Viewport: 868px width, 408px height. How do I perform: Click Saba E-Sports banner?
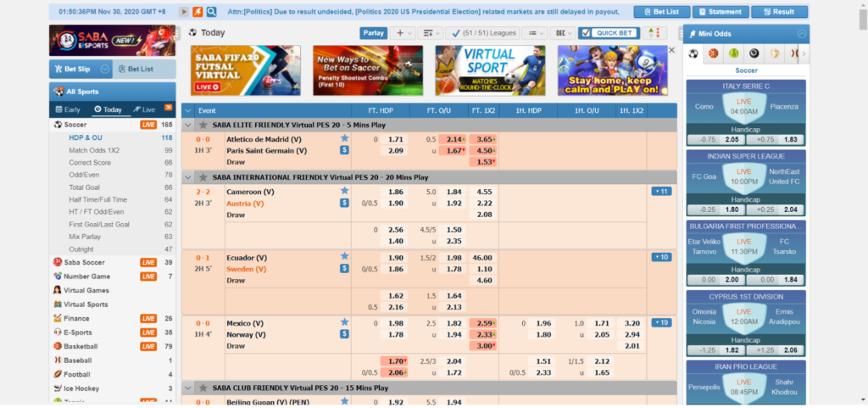point(113,41)
